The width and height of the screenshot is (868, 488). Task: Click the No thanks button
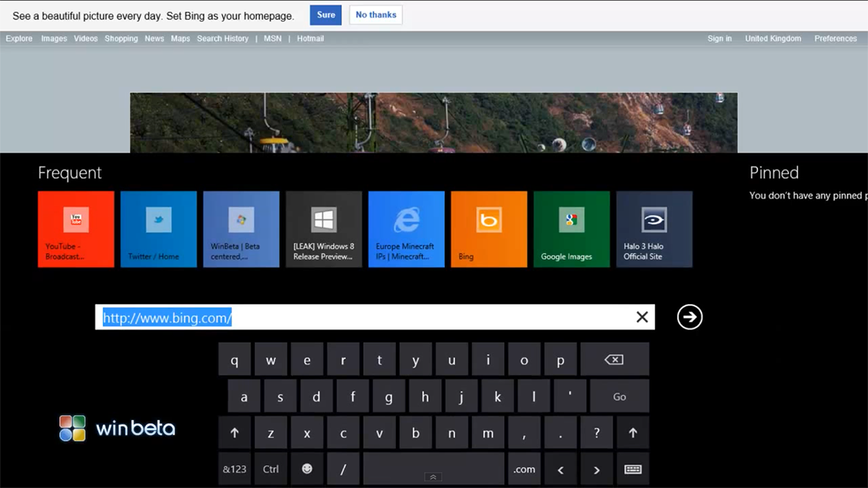pyautogui.click(x=376, y=15)
